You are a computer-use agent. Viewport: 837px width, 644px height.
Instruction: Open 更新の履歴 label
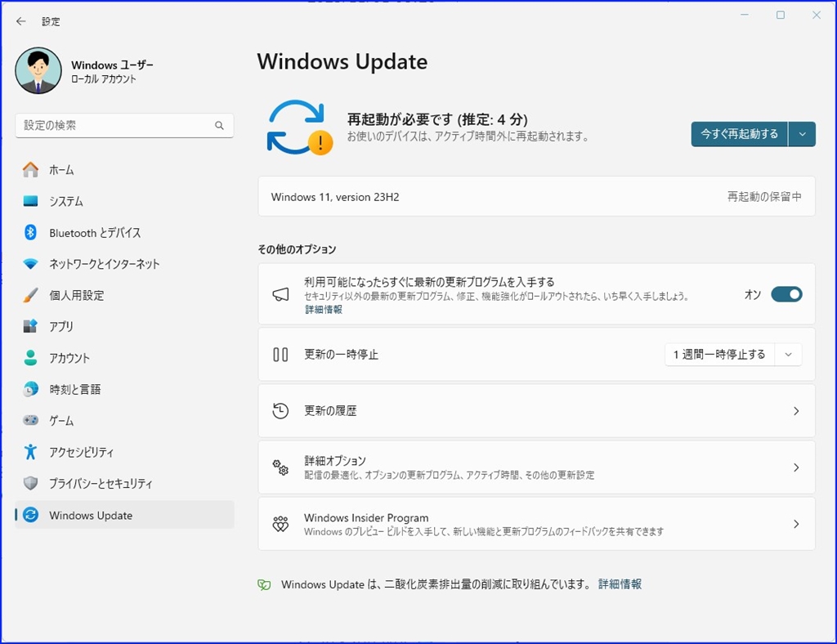(330, 411)
